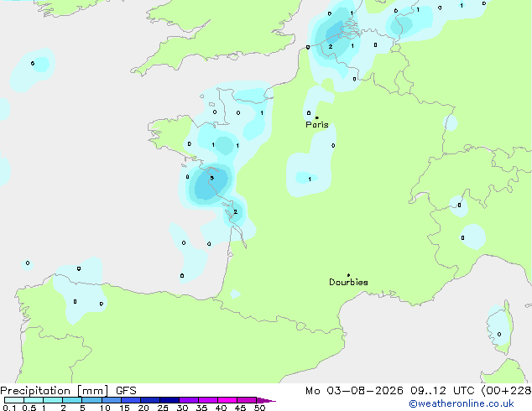Click the black dot marking Paris
532x411 pixels.
point(317,117)
